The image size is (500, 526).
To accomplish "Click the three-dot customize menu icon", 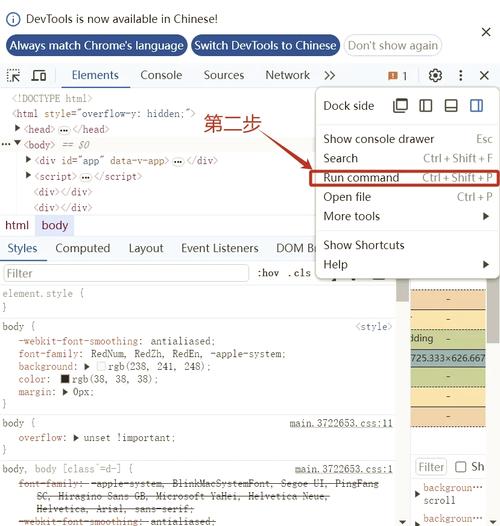I will point(460,75).
